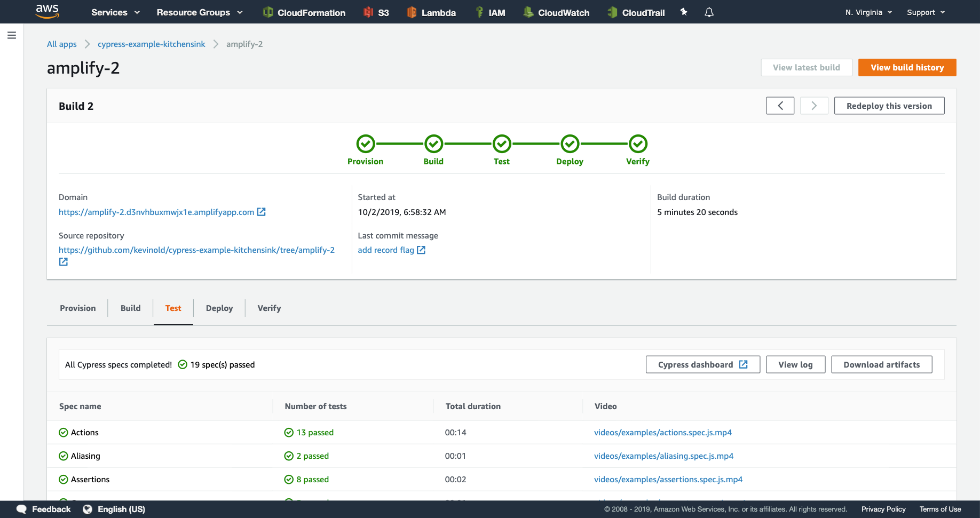Open the actions.spec.js.mp4 video link
Viewport: 980px width, 518px height.
pyautogui.click(x=662, y=433)
